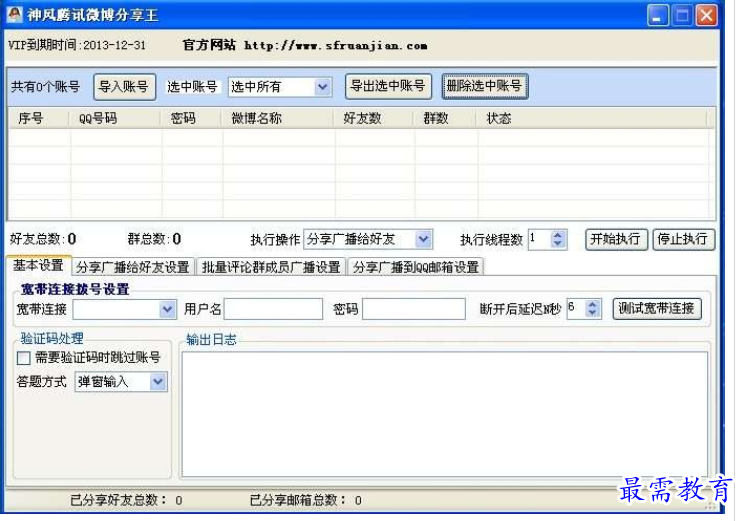Viewport: 741px width, 521px height.
Task: Click the 用户名 input field
Action: (273, 309)
